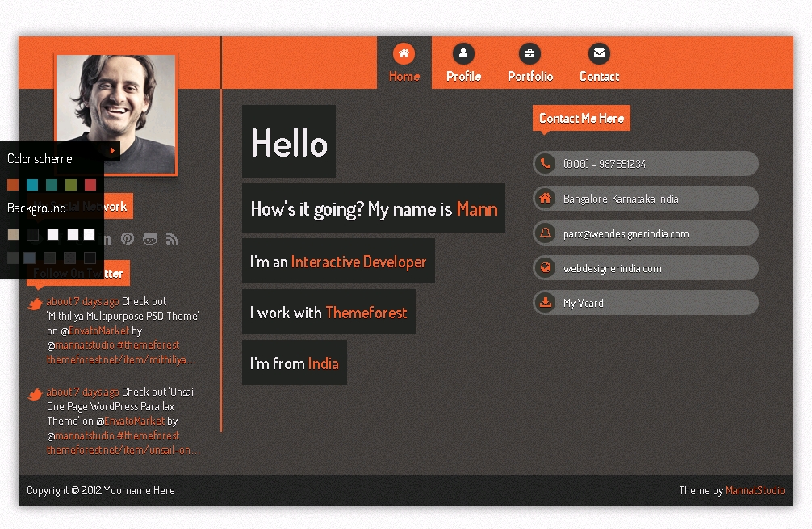Click the RSS feed icon

[172, 238]
